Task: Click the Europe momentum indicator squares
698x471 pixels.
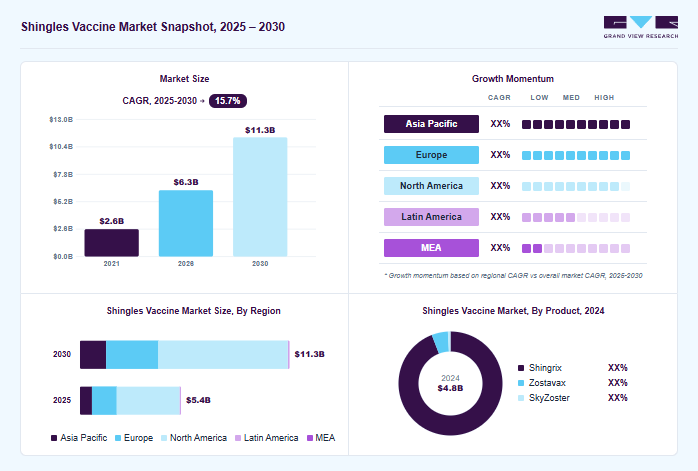Action: [x=576, y=155]
